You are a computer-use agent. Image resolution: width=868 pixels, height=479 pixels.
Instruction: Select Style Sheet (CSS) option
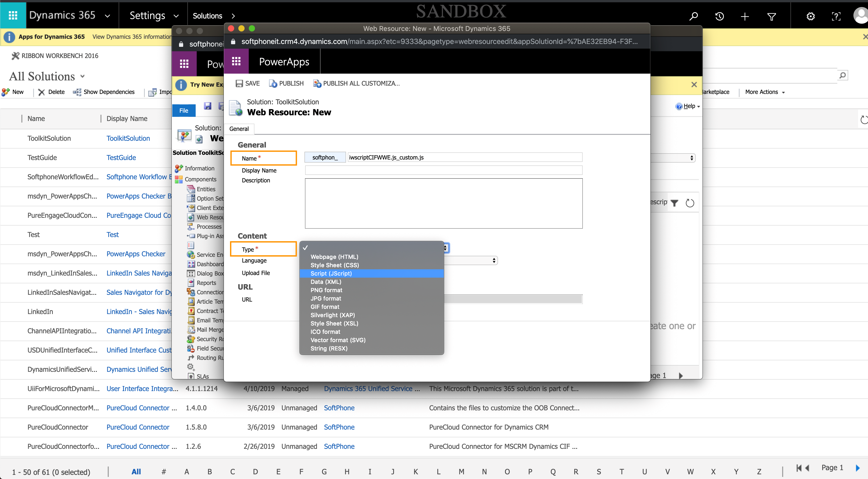point(372,265)
